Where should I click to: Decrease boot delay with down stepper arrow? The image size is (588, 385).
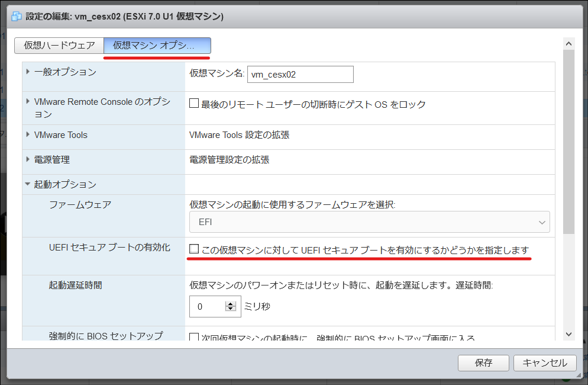pos(231,309)
